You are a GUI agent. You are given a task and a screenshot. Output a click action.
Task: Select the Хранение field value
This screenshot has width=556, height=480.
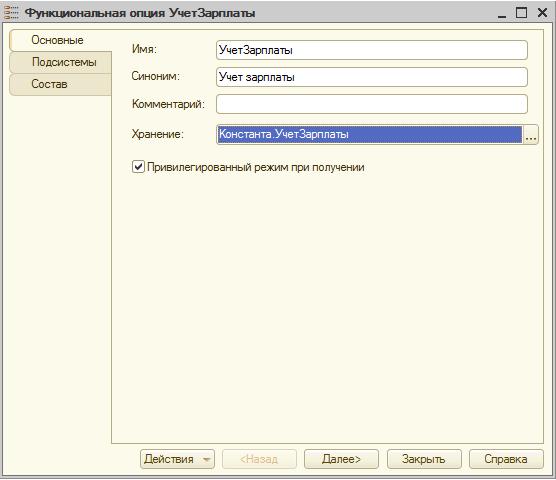pos(369,134)
